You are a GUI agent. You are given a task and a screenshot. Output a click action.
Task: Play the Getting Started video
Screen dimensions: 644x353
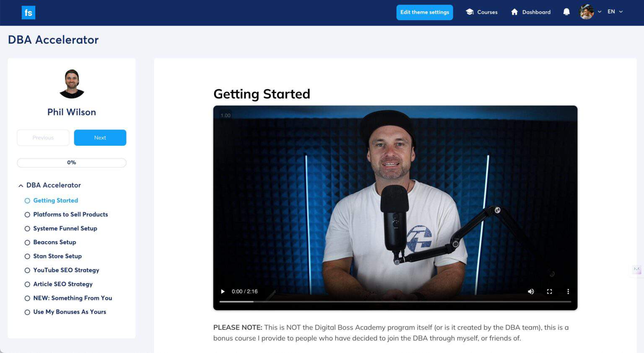(222, 291)
